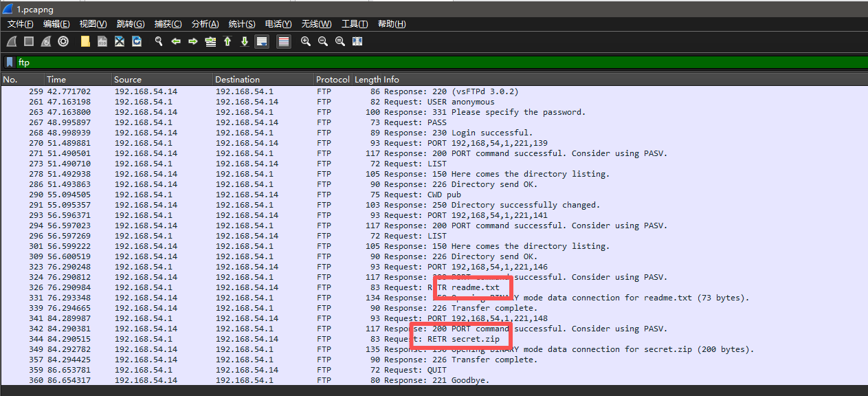Sort packets by Time column header
The height and width of the screenshot is (396, 868).
56,80
